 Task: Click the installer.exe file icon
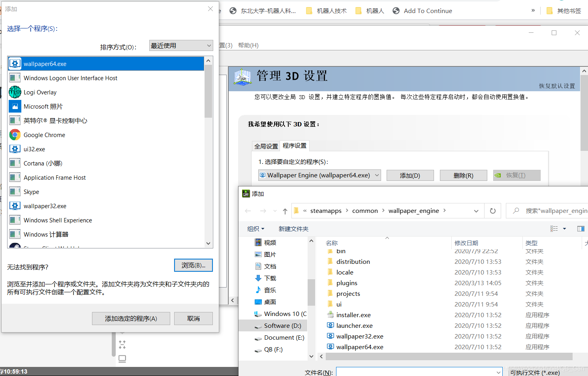331,315
